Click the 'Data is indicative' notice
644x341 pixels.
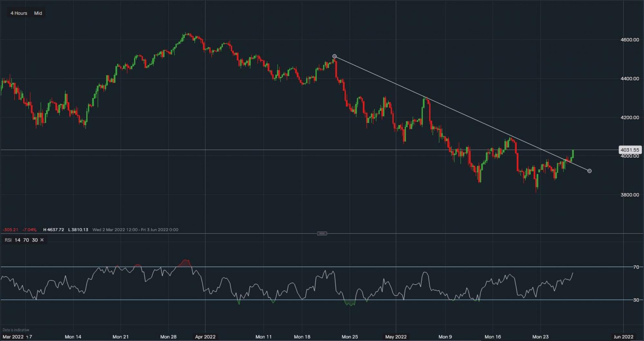coord(16,330)
